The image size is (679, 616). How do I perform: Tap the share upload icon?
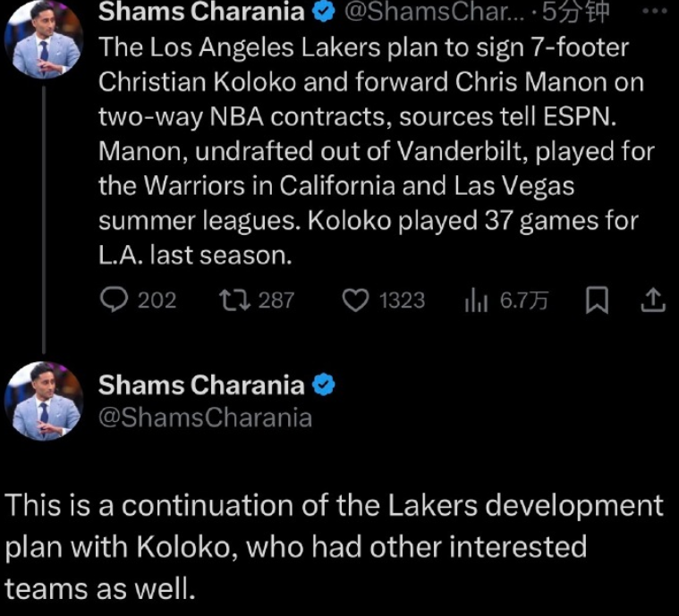[x=653, y=300]
